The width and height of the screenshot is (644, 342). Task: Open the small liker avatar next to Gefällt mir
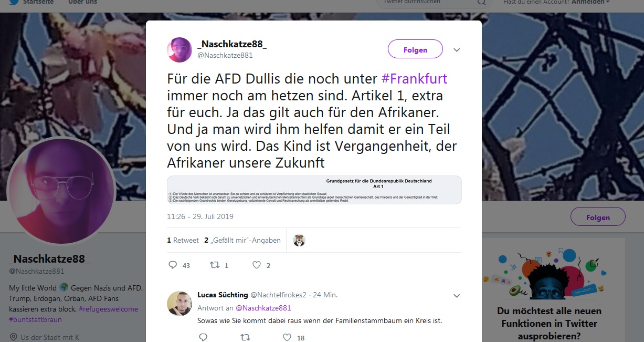299,240
